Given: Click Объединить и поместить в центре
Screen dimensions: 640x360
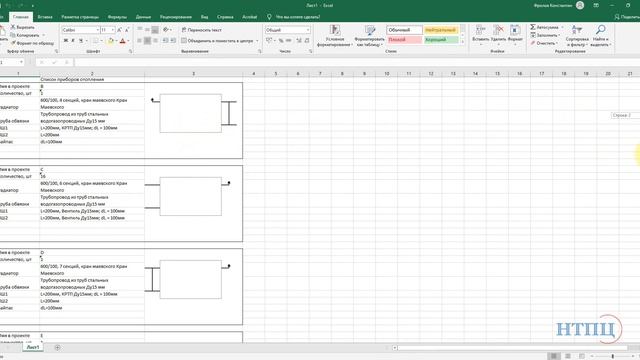Looking at the screenshot, I should point(217,41).
